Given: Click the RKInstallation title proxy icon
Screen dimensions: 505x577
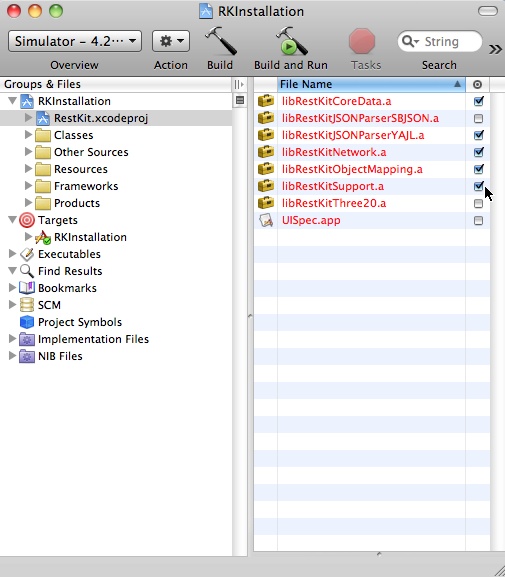Looking at the screenshot, I should coord(206,11).
